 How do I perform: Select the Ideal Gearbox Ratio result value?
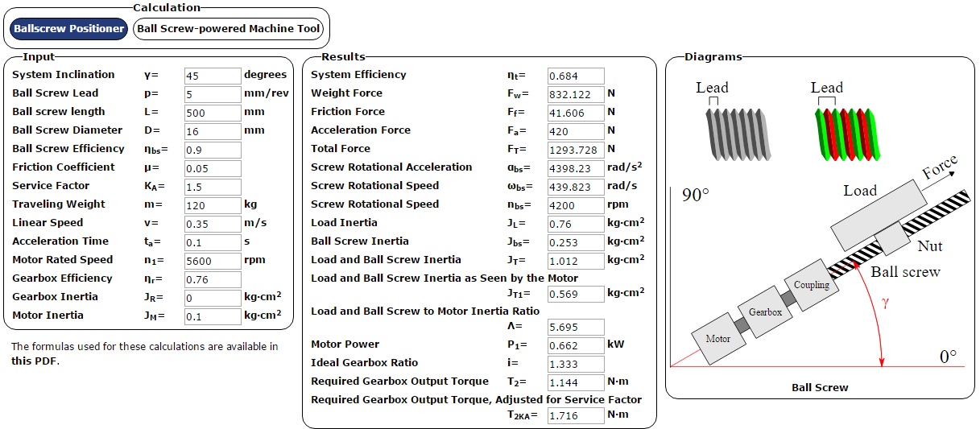pos(576,364)
